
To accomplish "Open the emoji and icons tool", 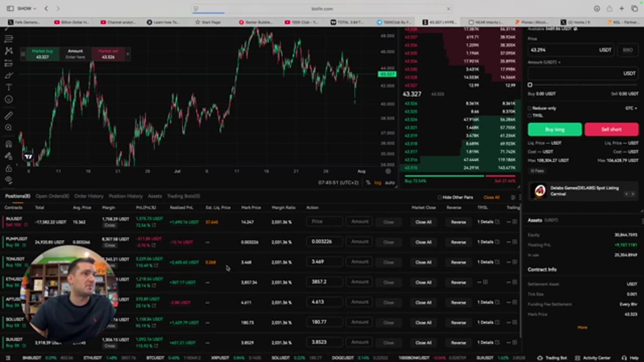I will tap(9, 100).
